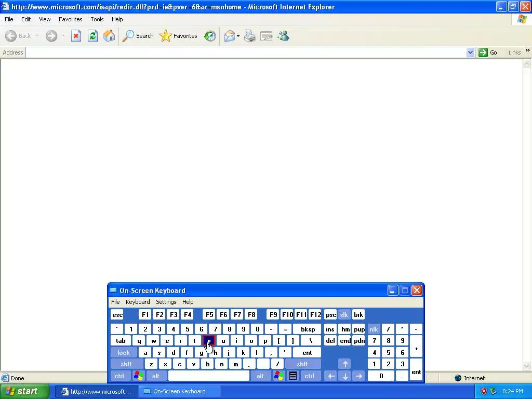This screenshot has width=532, height=399.
Task: Click the On-Screen Keyboard taskbar item
Action: coord(180,392)
